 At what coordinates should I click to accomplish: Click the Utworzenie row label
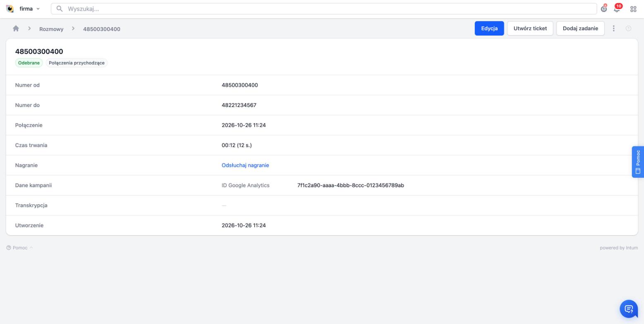[29, 226]
